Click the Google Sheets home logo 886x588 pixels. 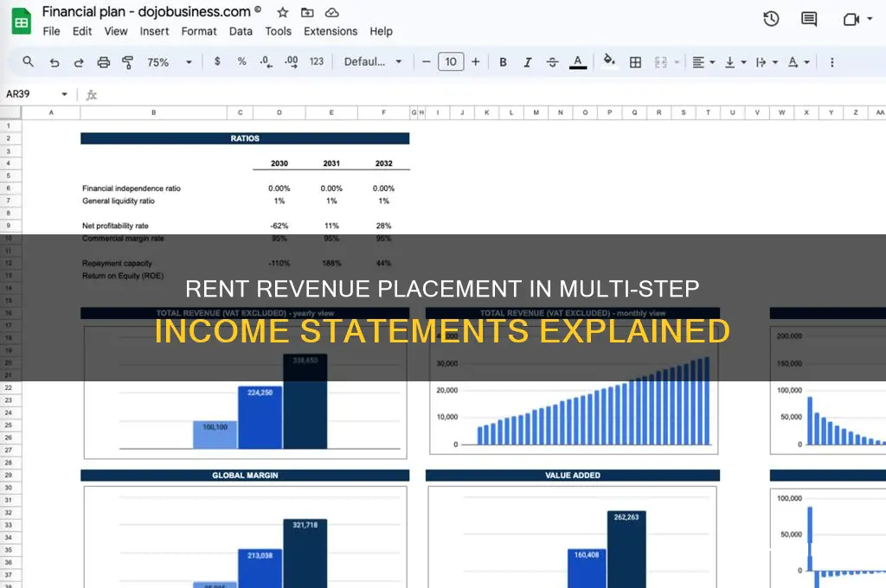pos(22,22)
